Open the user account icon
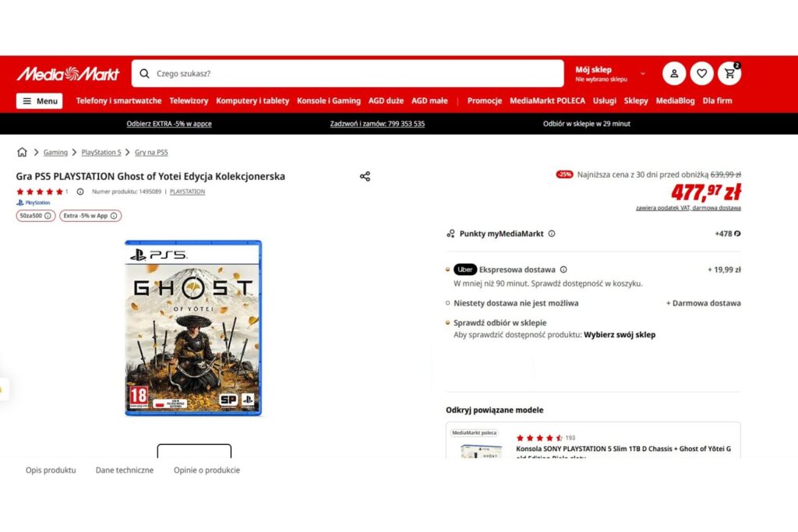 pos(674,74)
